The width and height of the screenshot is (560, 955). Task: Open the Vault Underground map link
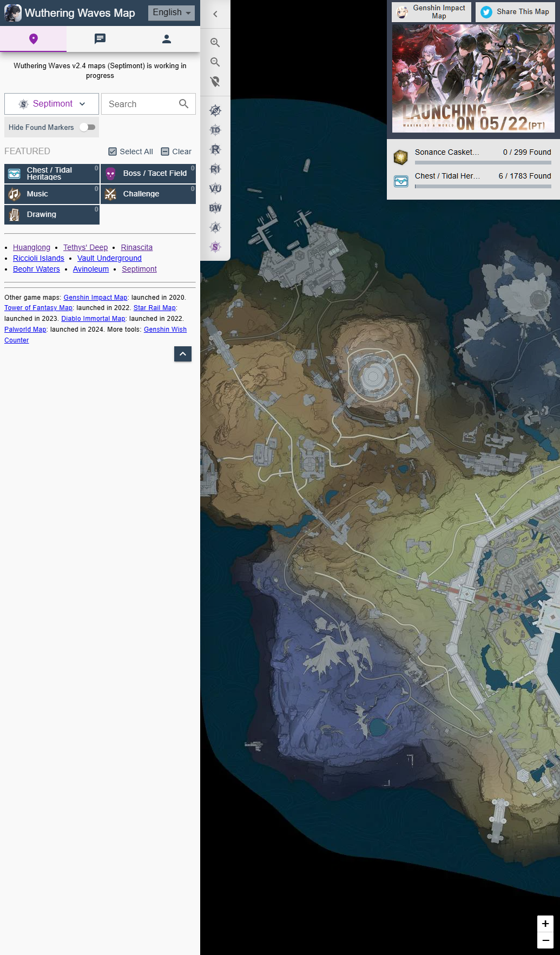pyautogui.click(x=109, y=258)
